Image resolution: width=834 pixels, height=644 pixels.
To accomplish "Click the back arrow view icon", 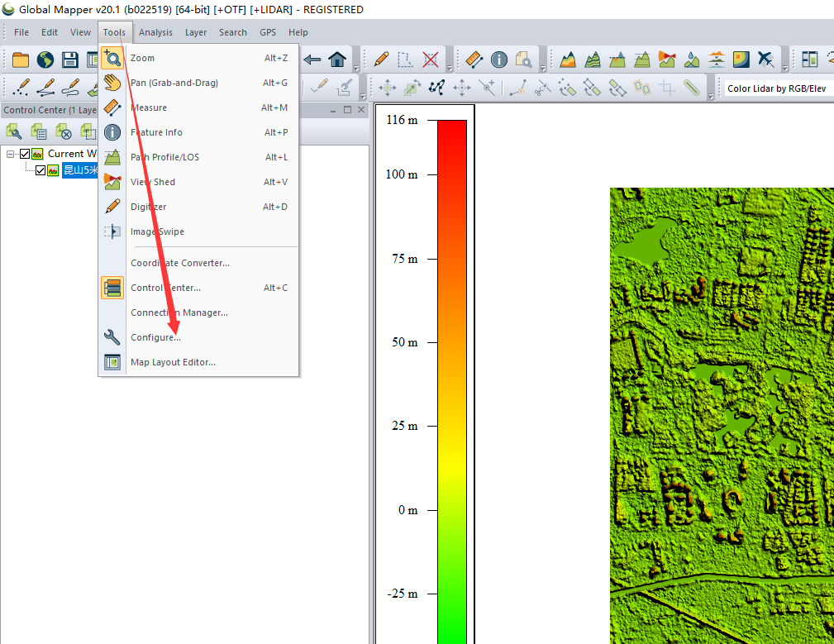I will click(x=312, y=60).
